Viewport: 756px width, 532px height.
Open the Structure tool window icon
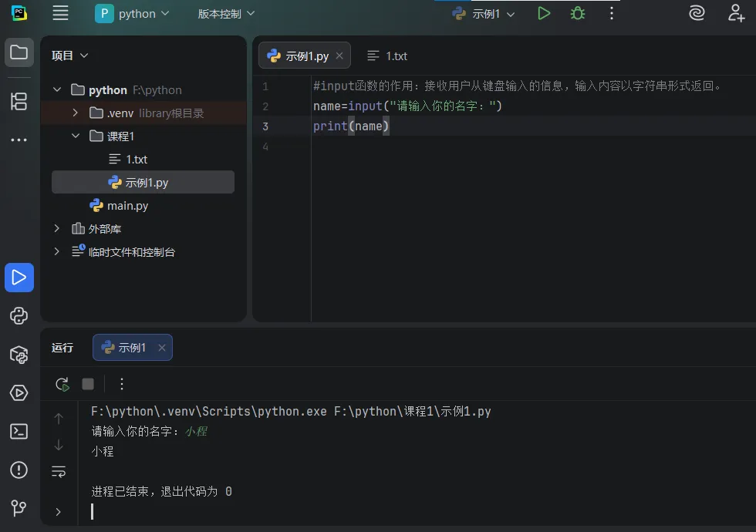(x=19, y=102)
